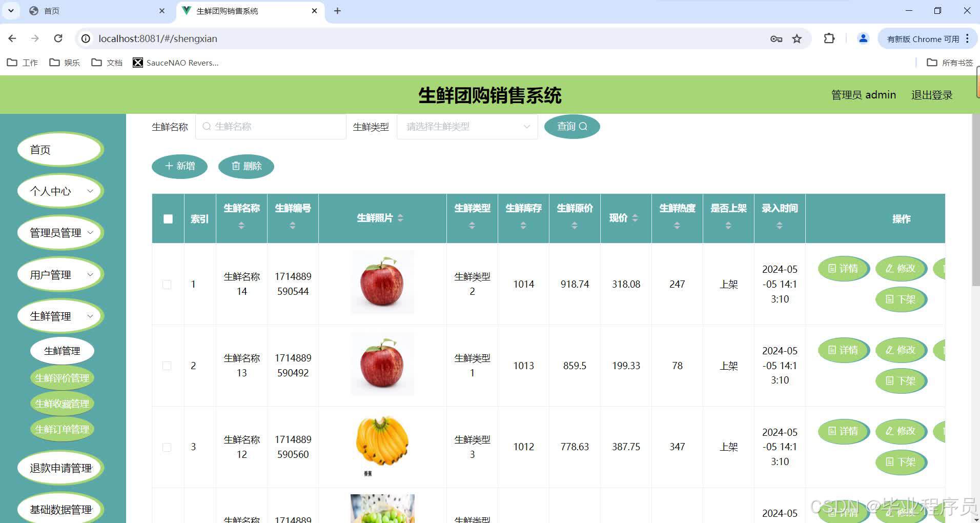Sort by 录入时间 column arrows
This screenshot has width=980, height=523.
click(780, 226)
